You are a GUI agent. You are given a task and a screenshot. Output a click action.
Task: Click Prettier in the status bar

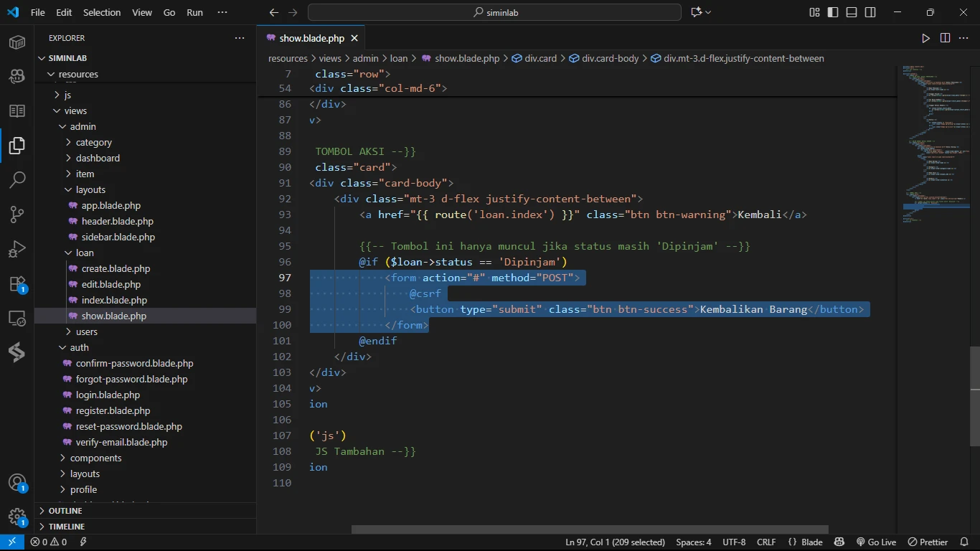click(928, 542)
